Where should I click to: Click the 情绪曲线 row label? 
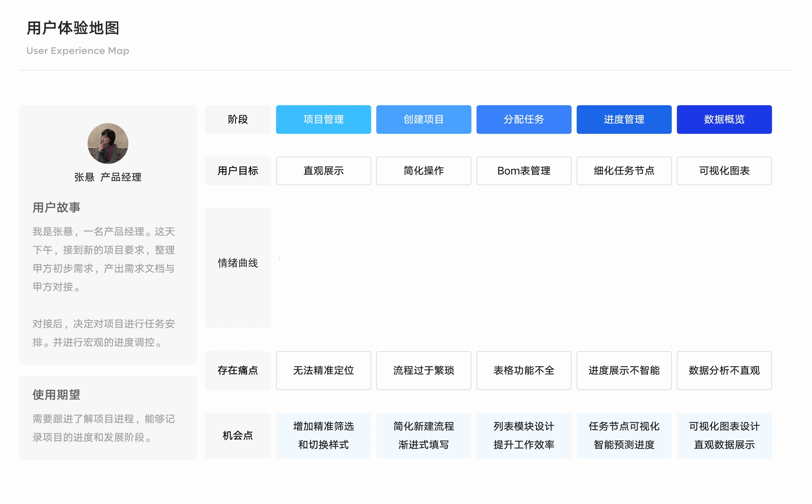[x=238, y=263]
